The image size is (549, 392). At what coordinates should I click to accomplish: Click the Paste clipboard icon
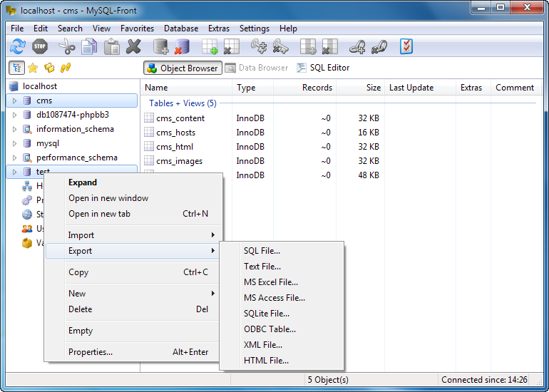pos(112,46)
